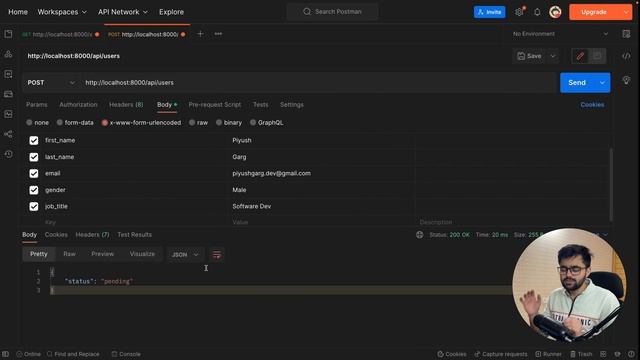Go to Home in top navigation

[x=18, y=12]
